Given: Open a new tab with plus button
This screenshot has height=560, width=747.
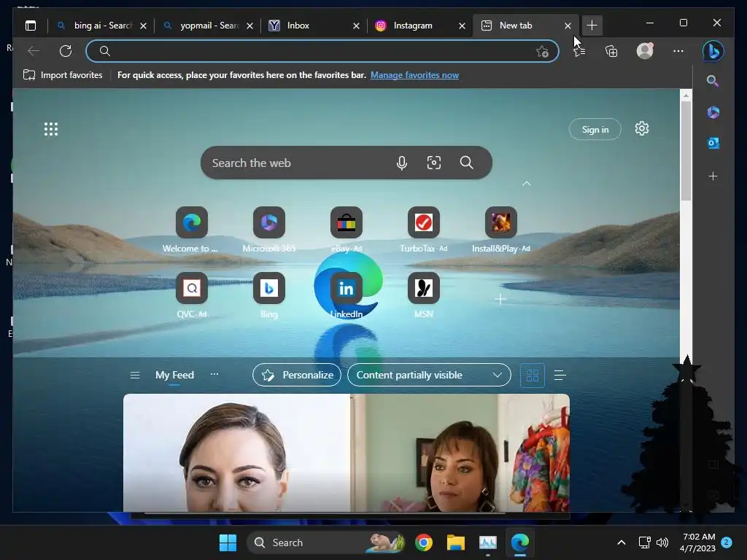Looking at the screenshot, I should 592,26.
